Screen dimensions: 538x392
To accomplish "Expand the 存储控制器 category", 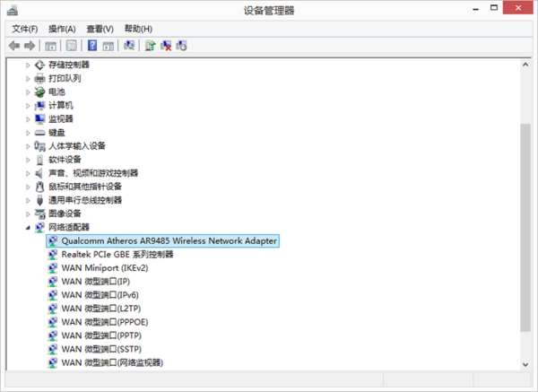I will [x=28, y=65].
